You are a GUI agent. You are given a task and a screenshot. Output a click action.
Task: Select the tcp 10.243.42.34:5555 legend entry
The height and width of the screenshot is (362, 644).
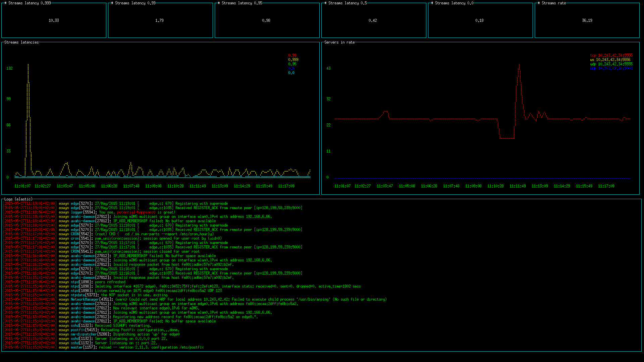611,55
